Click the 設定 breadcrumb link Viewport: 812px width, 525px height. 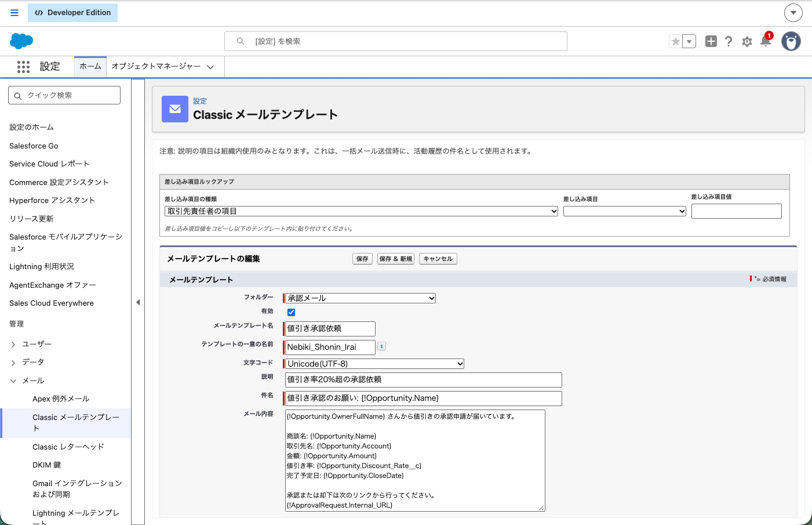click(x=200, y=101)
